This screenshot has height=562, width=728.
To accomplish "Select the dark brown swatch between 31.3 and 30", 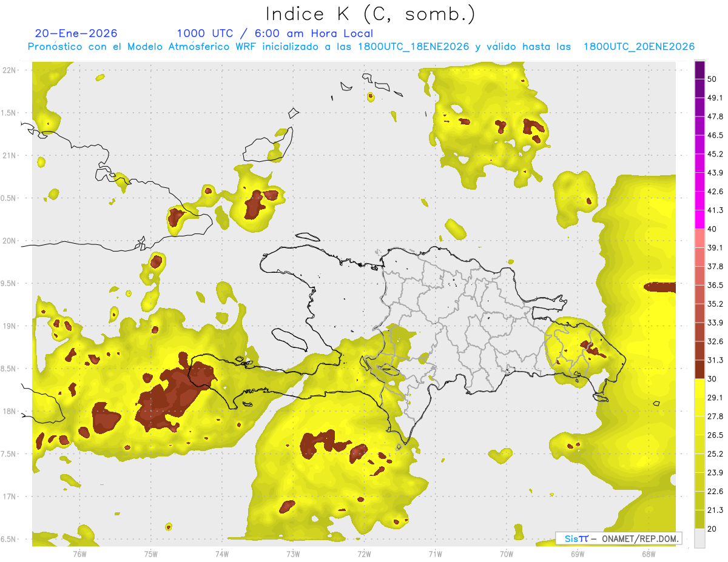I will point(700,369).
